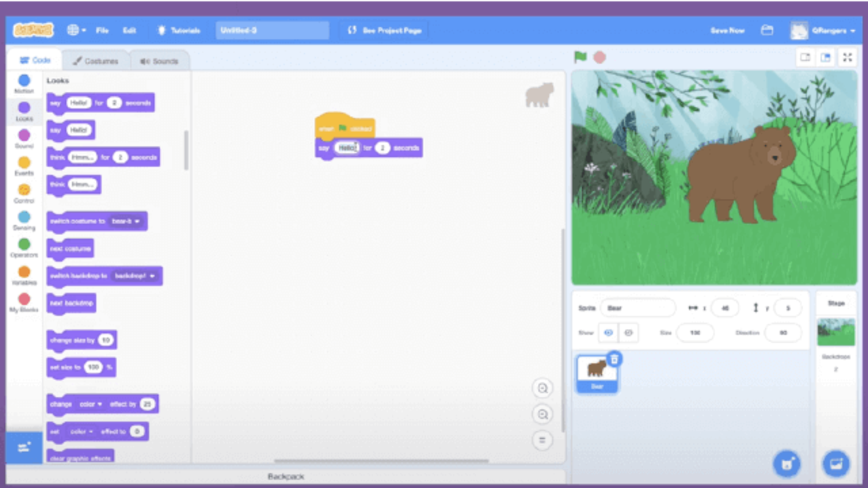This screenshot has height=488, width=868.
Task: Show sprite using the eye icon
Action: click(x=608, y=333)
